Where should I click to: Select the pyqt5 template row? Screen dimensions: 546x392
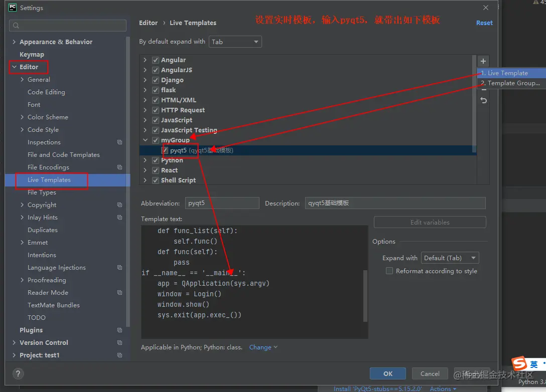308,150
